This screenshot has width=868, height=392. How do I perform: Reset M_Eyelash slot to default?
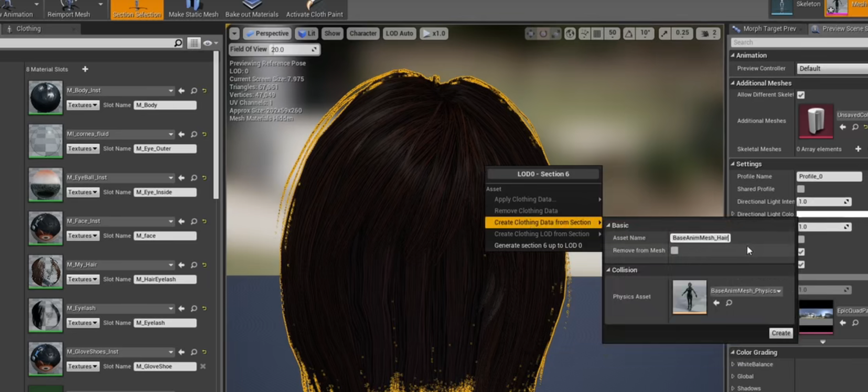pyautogui.click(x=205, y=309)
